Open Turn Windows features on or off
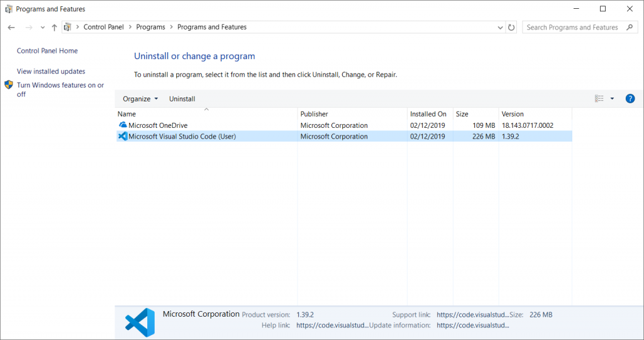 (60, 89)
